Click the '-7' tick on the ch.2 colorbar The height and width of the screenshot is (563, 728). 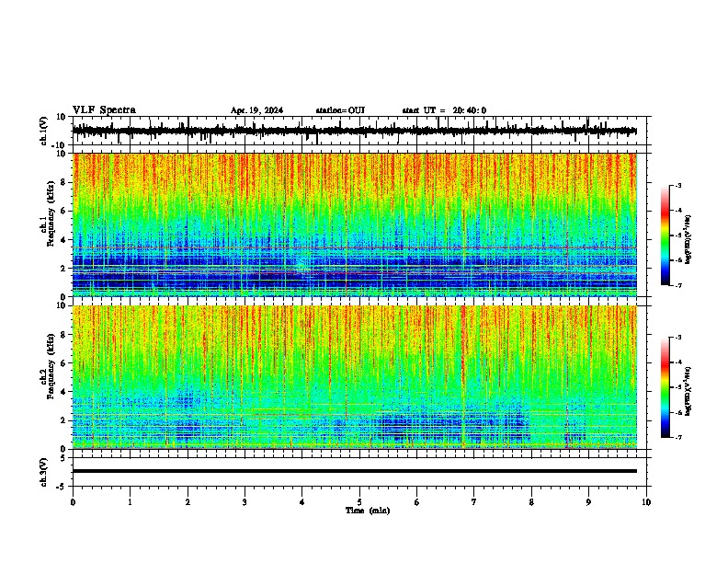tap(678, 437)
